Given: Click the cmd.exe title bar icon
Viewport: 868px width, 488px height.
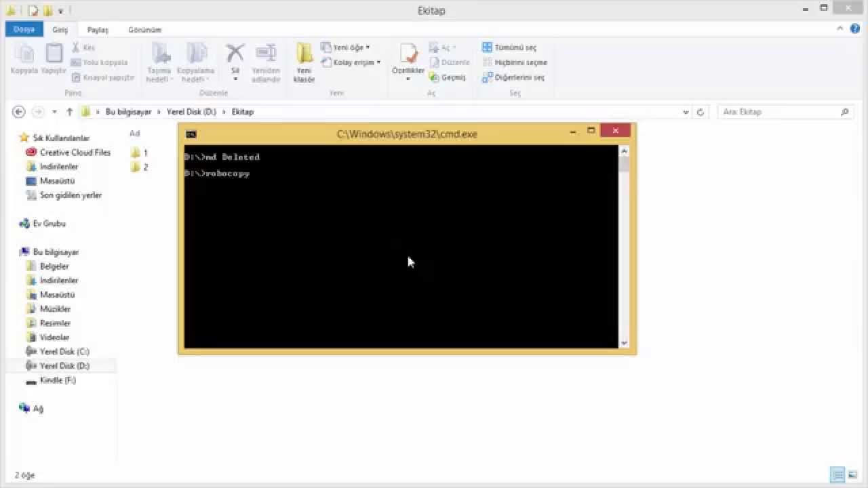Looking at the screenshot, I should [x=191, y=134].
